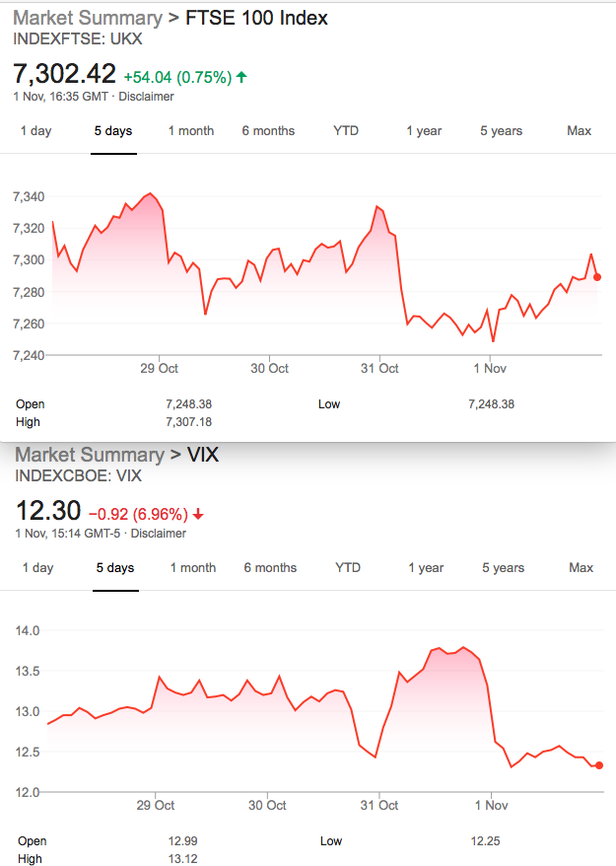Screen dimensions: 616x866
Task: Switch FTSE 100 chart to '1 month'
Action: tap(191, 131)
